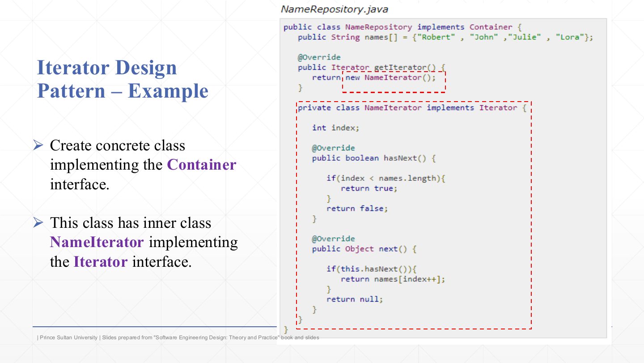Click "if(index < names.length){" code line
The width and height of the screenshot is (644, 363).
point(386,179)
